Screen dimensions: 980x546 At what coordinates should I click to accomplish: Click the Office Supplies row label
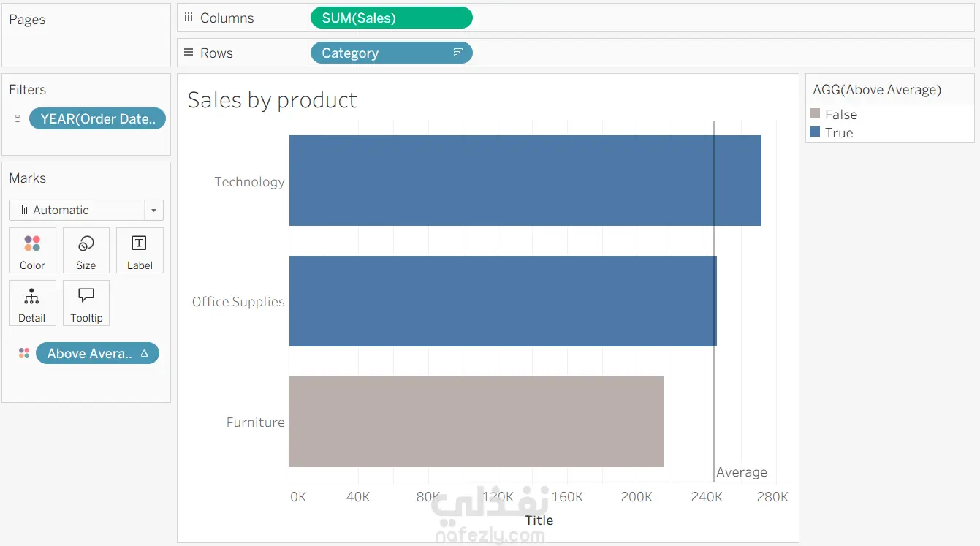[238, 302]
